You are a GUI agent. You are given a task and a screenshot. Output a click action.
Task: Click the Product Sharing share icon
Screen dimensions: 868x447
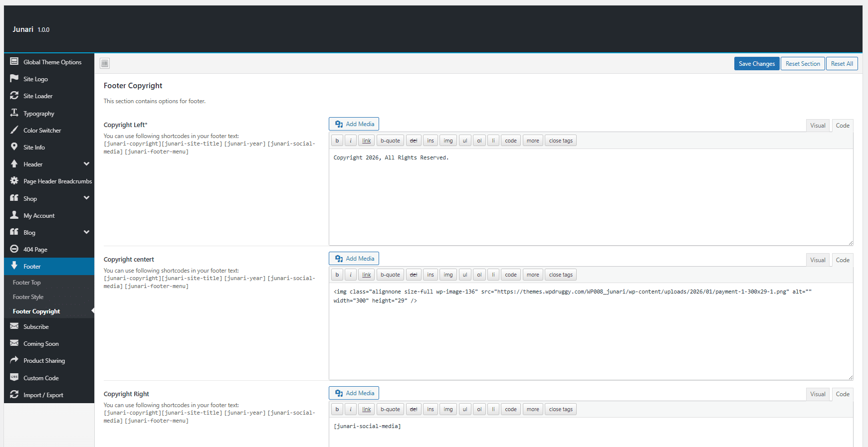pyautogui.click(x=14, y=360)
